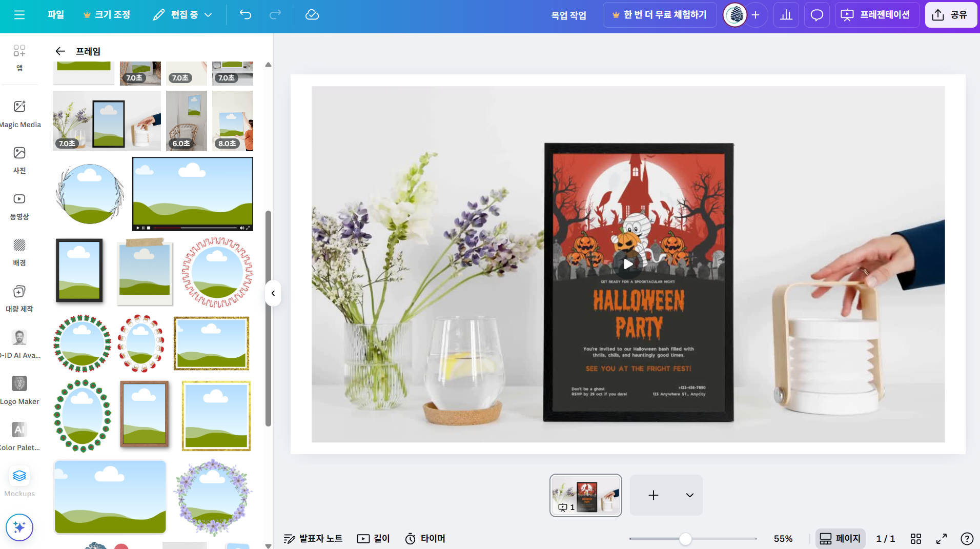
Task: Open 발표자 노트 presenter notes
Action: [x=313, y=539]
